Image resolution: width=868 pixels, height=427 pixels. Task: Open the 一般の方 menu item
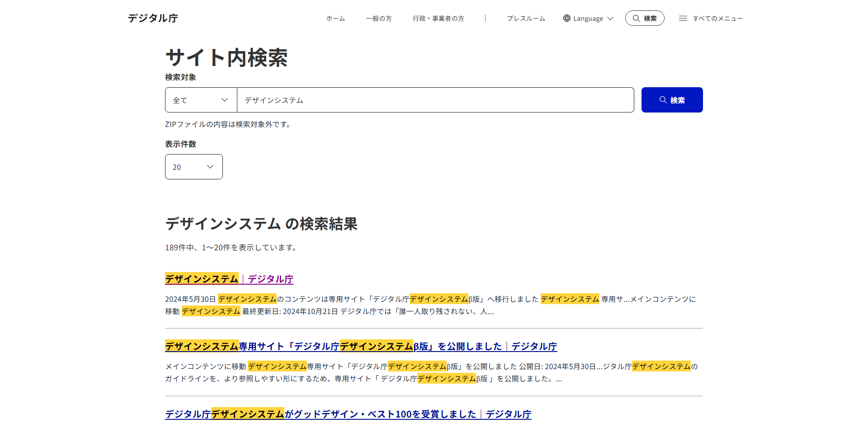(x=379, y=19)
